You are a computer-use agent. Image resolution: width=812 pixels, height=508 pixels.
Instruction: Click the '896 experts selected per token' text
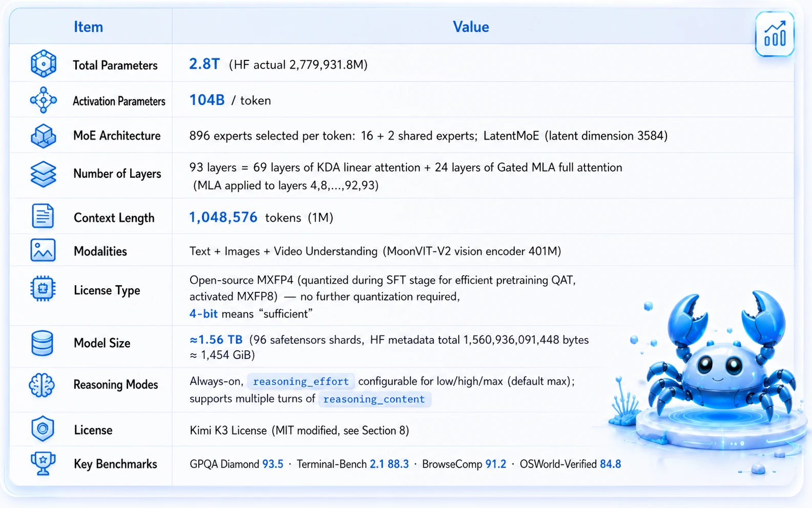pos(272,136)
